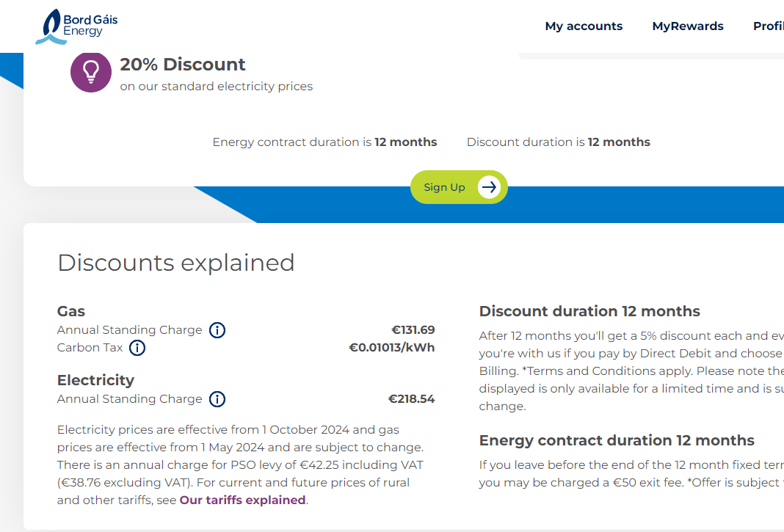Click the €131.69 gas standing charge value
784x532 pixels.
click(x=413, y=330)
